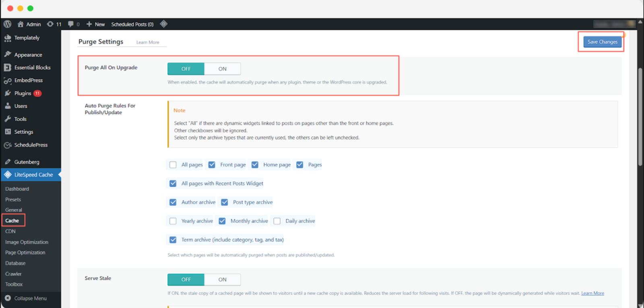This screenshot has height=308, width=644.
Task: Click the WordPress logo in admin bar
Action: point(7,24)
